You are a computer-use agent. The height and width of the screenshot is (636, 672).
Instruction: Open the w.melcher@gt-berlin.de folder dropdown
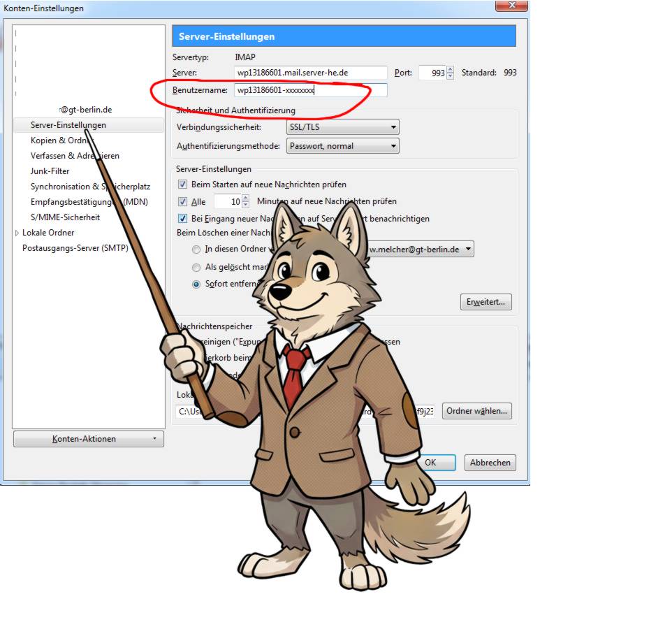(419, 250)
